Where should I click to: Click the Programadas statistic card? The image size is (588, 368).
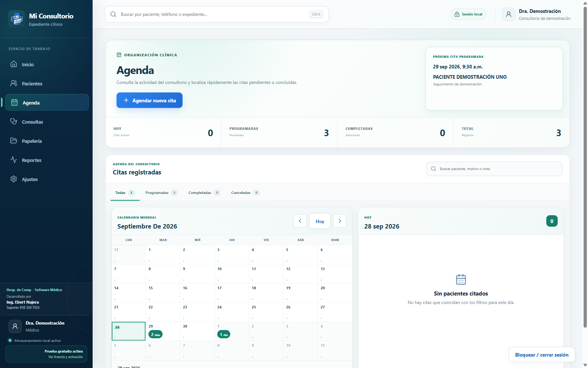coord(279,132)
